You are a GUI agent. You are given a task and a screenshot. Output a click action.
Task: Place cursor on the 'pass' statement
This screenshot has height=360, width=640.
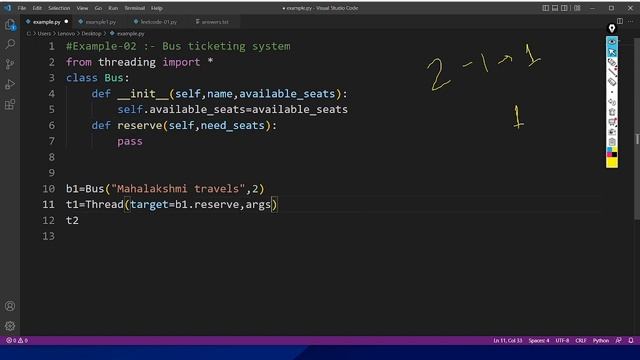point(130,141)
